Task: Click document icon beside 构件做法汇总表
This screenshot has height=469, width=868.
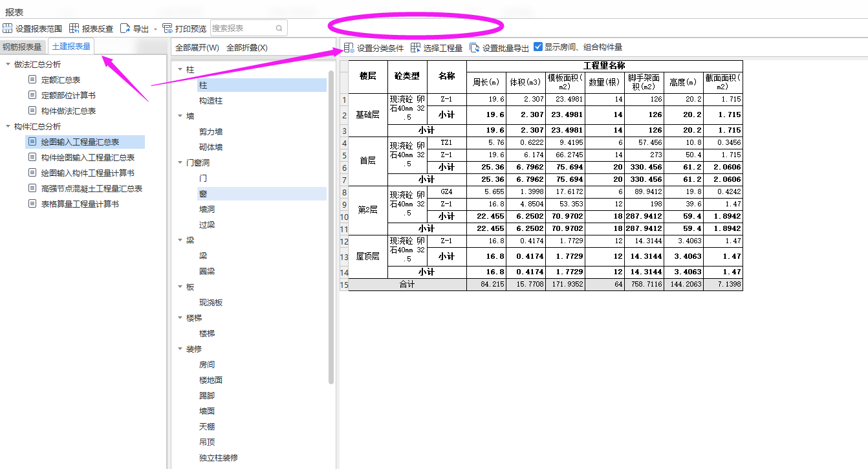Action: [x=32, y=111]
